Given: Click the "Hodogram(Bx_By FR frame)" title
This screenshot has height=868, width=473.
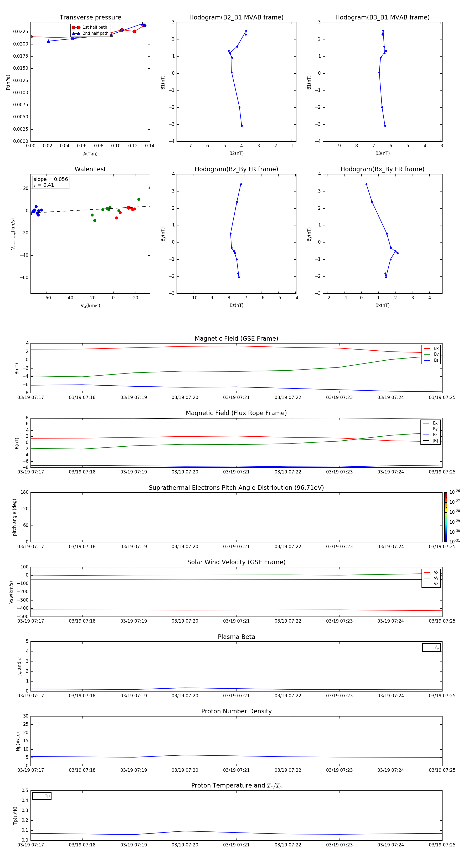Looking at the screenshot, I should point(382,169).
